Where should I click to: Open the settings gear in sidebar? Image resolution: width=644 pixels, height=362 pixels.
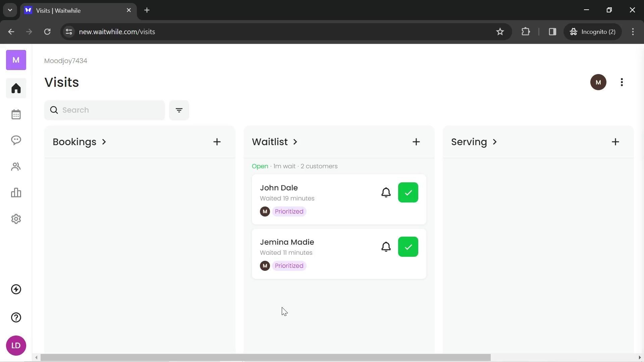(x=16, y=219)
